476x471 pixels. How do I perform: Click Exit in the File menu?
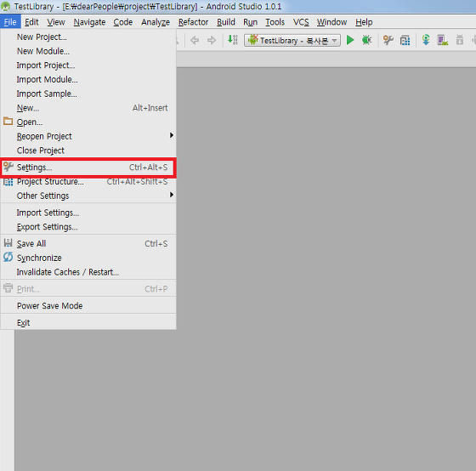point(88,322)
